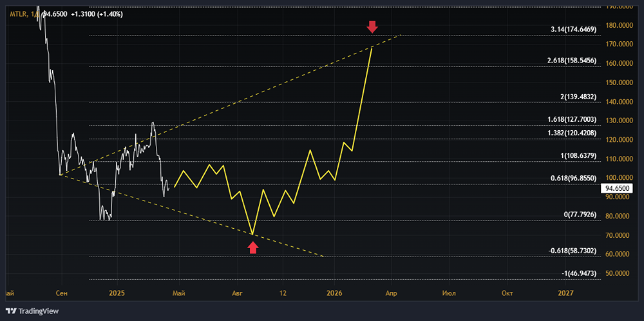
Task: Click the 180.0000 price scale value
Action: coord(620,25)
